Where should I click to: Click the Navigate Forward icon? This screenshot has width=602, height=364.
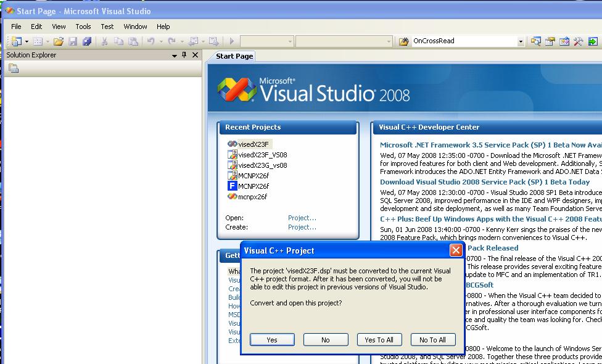(214, 41)
